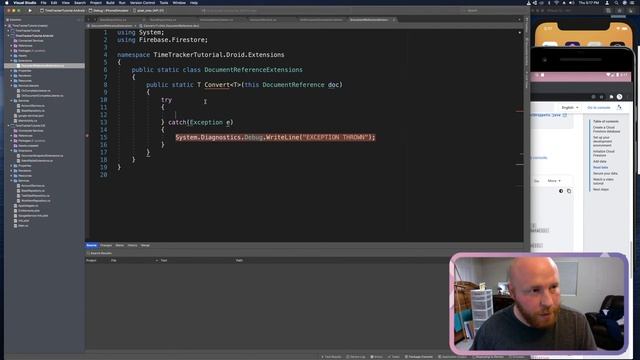Open the Version Control menu
Image resolution: width=640 pixels, height=360 pixels.
pyautogui.click(x=142, y=3)
